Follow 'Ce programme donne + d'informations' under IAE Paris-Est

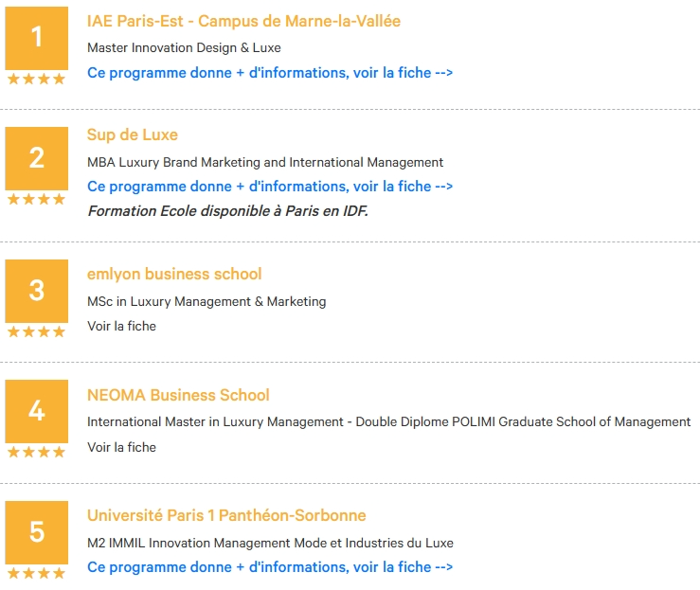[270, 73]
